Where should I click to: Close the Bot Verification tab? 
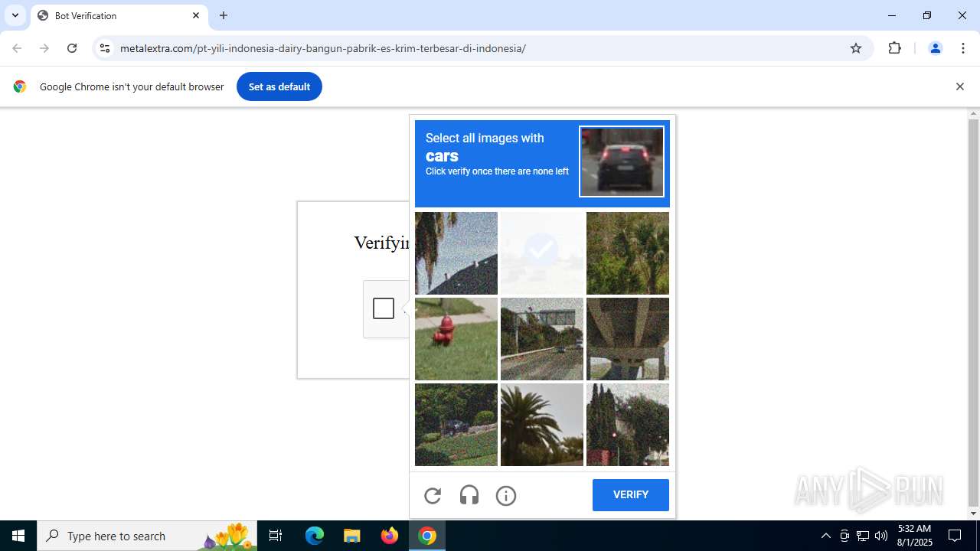tap(196, 15)
